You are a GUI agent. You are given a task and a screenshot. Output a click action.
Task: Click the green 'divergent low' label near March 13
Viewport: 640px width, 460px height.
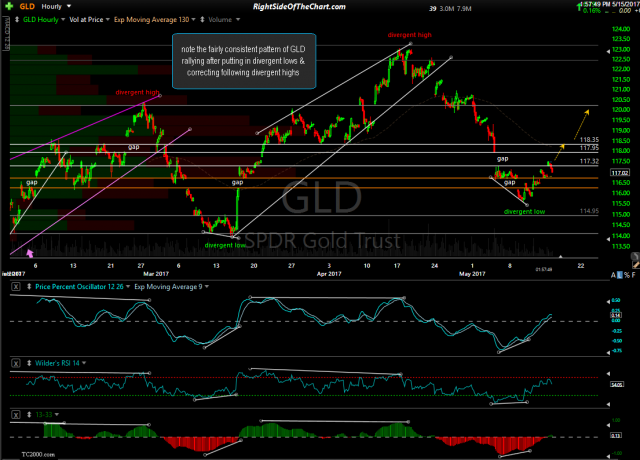(x=225, y=245)
